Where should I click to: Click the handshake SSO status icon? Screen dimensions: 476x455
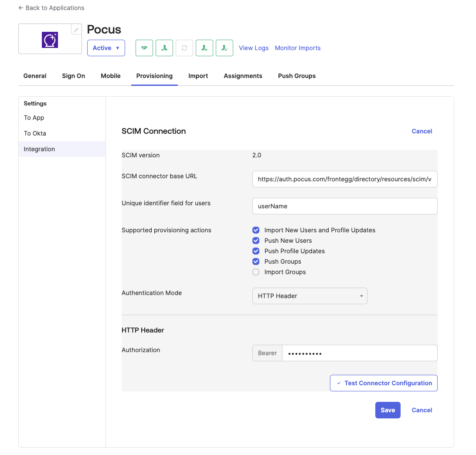tap(144, 48)
